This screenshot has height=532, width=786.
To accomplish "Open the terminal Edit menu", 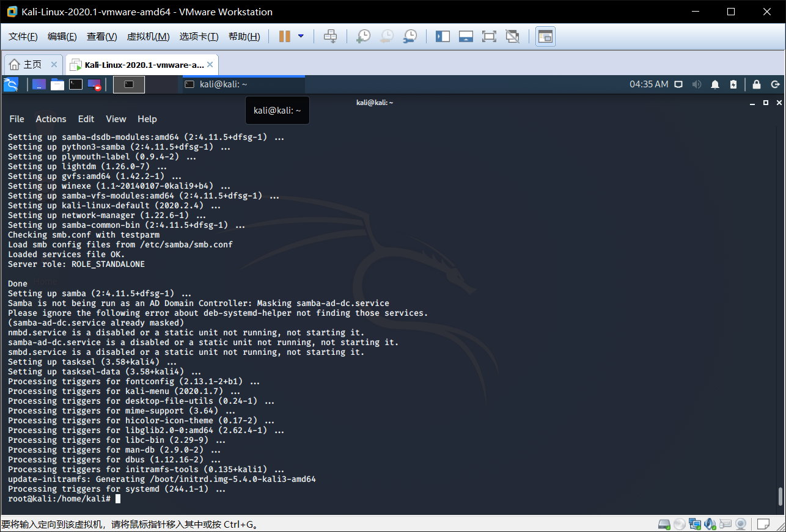I will pyautogui.click(x=86, y=119).
